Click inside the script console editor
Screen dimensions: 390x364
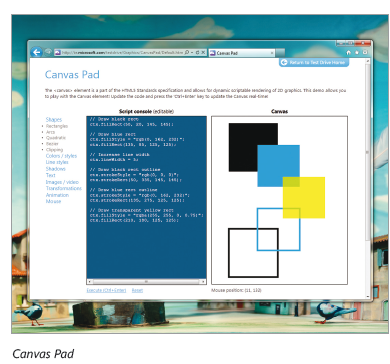[x=146, y=197]
